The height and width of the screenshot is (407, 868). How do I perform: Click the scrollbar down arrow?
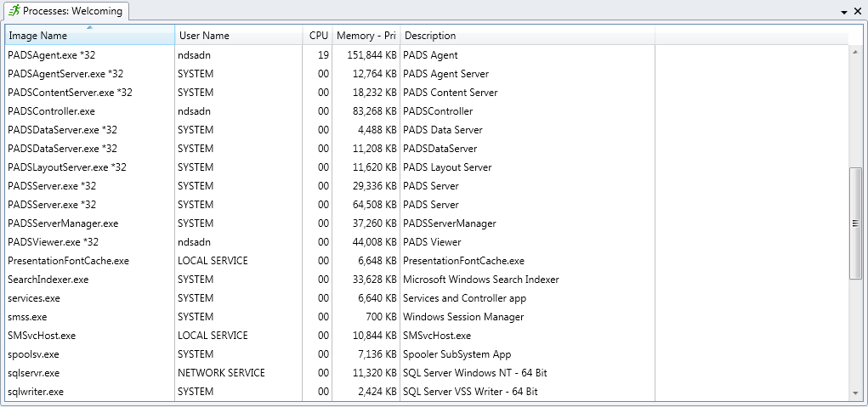tap(856, 393)
